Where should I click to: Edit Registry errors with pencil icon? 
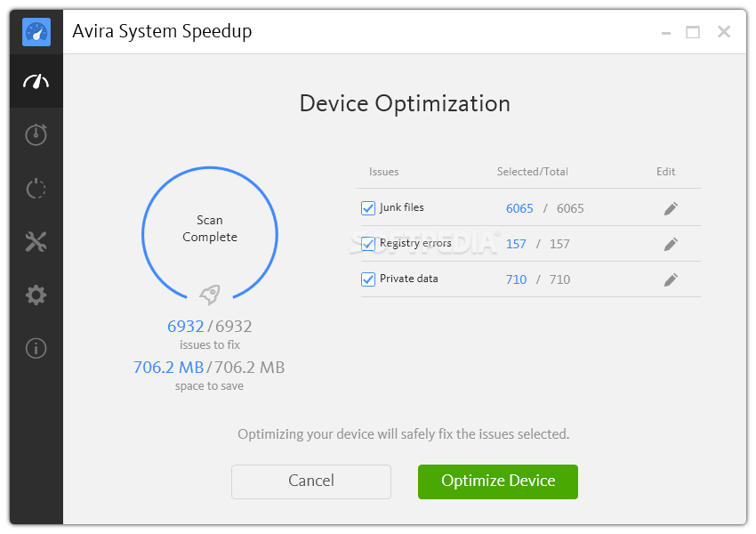(671, 244)
